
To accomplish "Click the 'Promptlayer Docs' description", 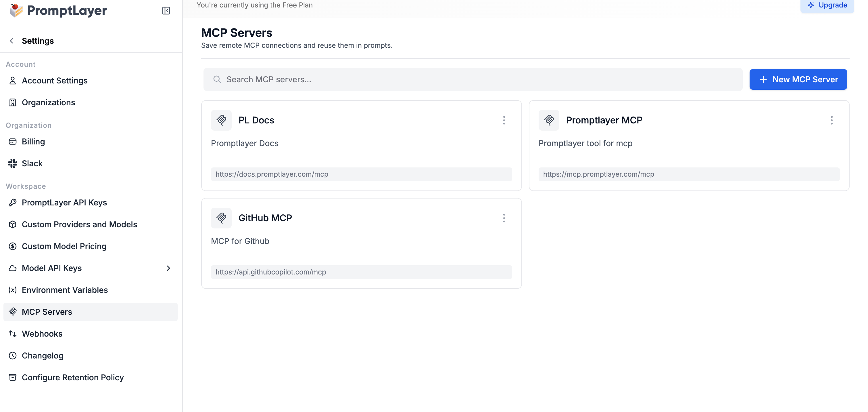I will click(244, 143).
